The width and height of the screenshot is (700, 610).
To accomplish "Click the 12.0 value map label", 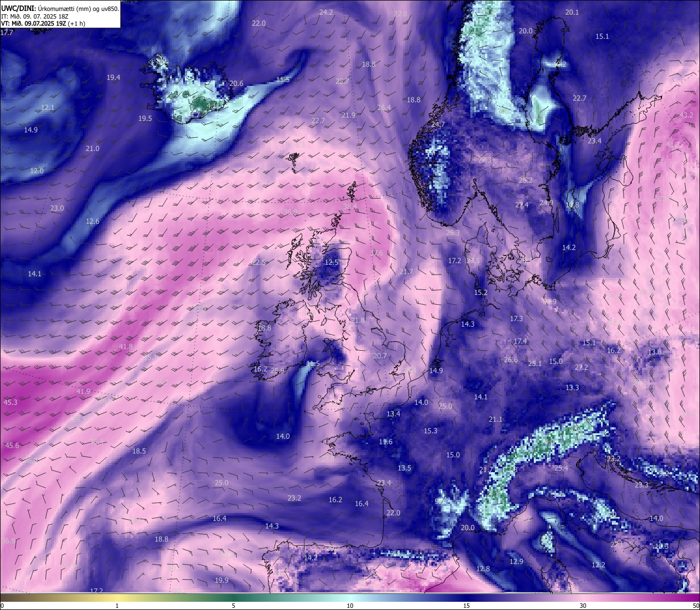I will 37,171.
